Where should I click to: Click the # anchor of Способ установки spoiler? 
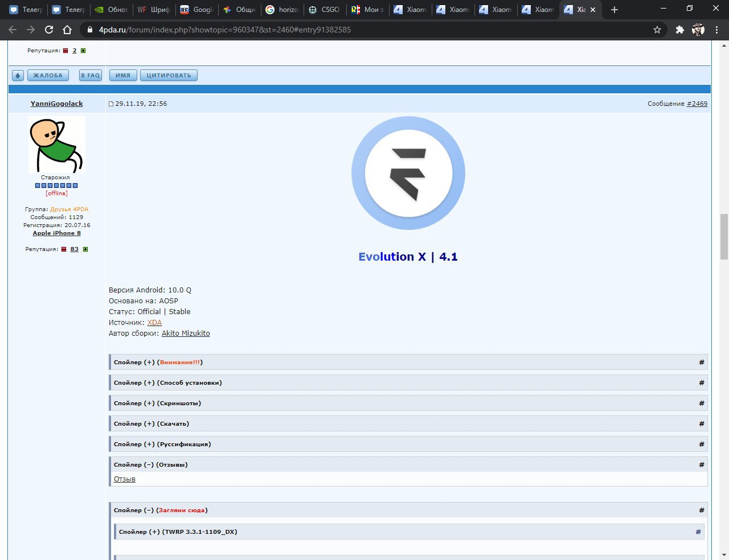[702, 382]
